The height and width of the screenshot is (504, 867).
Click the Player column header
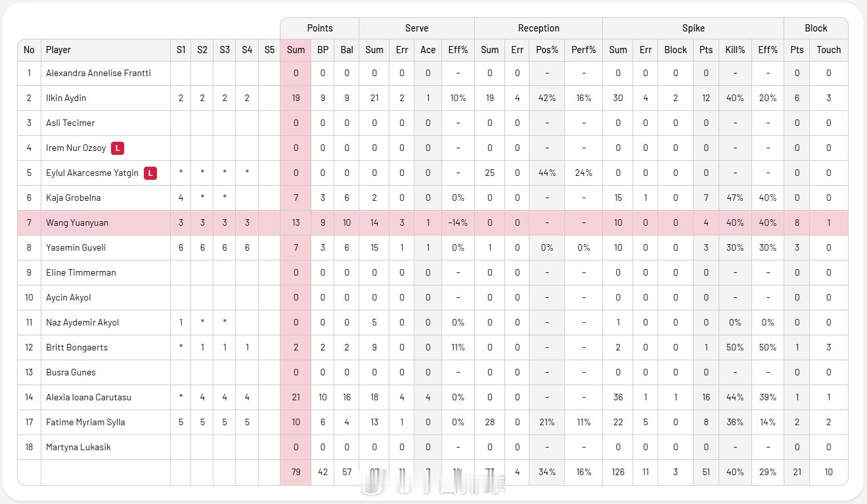coord(58,50)
